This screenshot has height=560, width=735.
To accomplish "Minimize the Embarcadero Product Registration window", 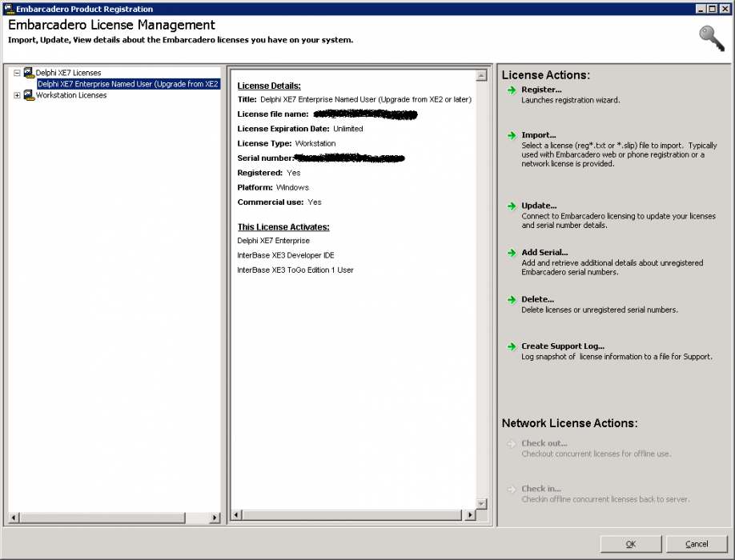I will click(x=701, y=9).
